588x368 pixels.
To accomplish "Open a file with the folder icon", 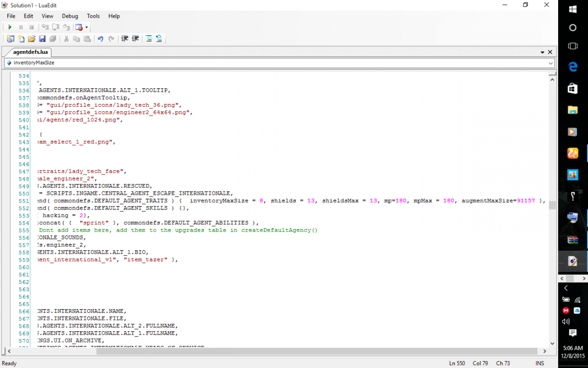I will [x=31, y=39].
